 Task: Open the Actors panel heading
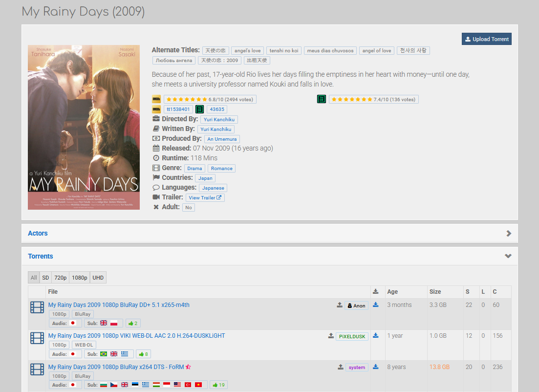pos(38,233)
